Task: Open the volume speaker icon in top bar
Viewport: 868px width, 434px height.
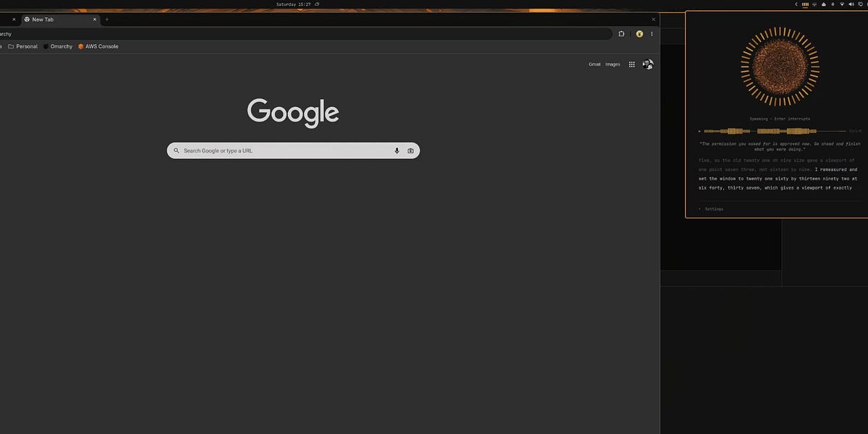Action: coord(851,4)
